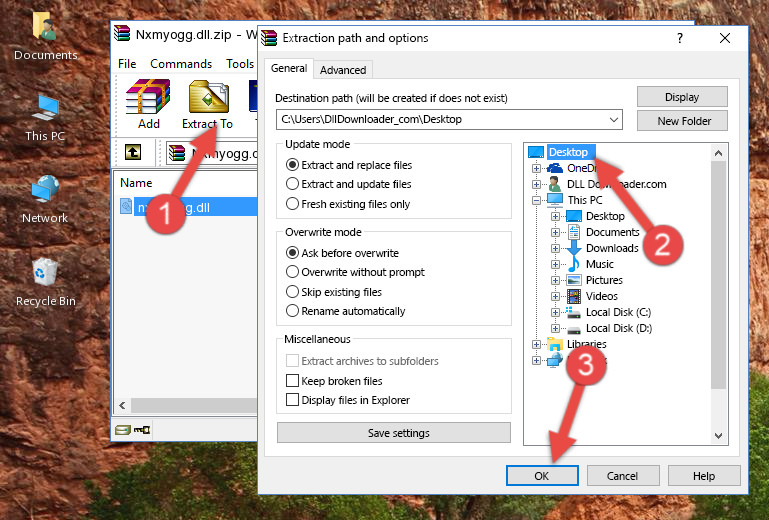Select Overwrite without prompt option
Screen dimensions: 769x520
point(292,272)
